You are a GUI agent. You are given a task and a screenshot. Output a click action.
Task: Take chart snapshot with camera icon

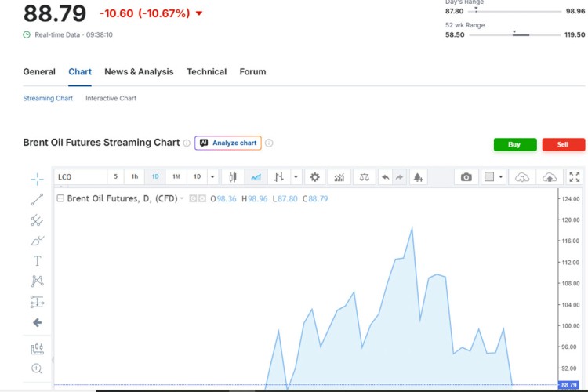pyautogui.click(x=466, y=177)
